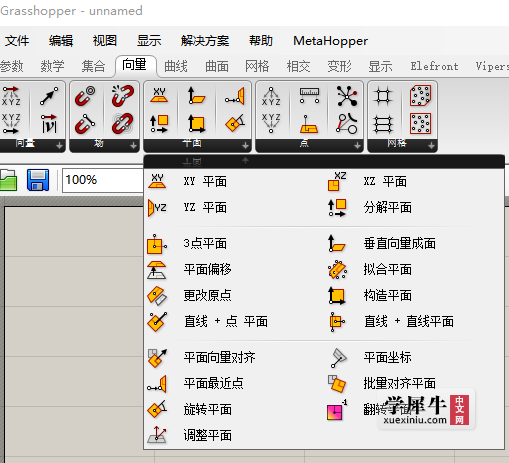Click the 100% zoom input field
The image size is (509, 463).
pos(103,180)
